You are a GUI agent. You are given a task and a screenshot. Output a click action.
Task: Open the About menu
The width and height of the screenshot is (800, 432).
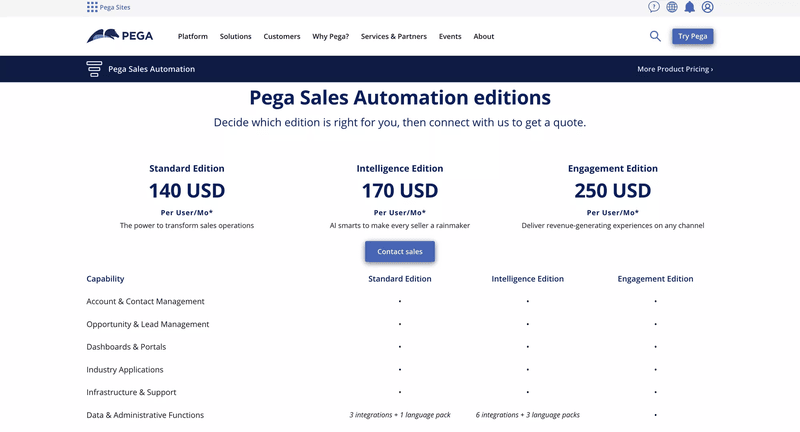[x=484, y=36]
